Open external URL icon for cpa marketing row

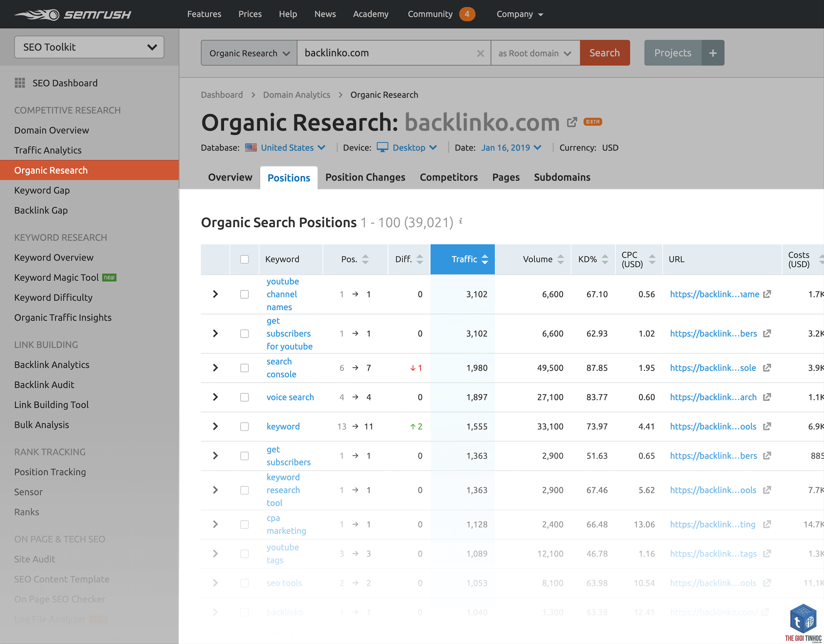point(767,524)
